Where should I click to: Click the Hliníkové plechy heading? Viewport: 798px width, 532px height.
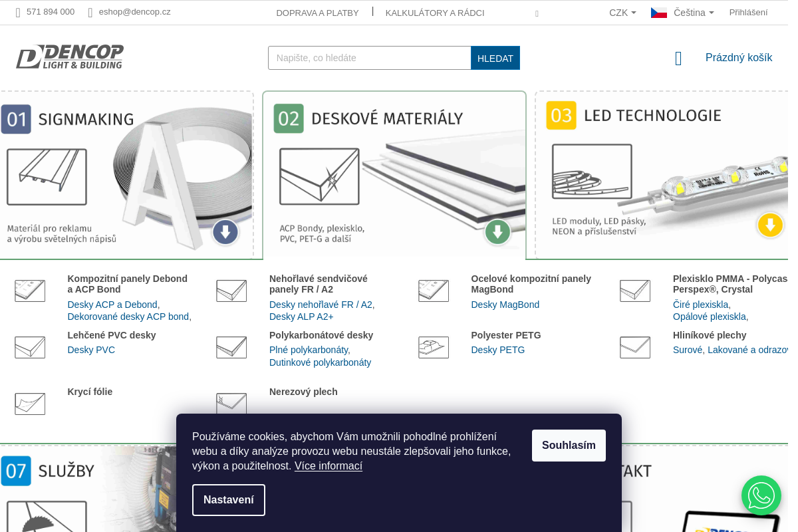point(710,335)
